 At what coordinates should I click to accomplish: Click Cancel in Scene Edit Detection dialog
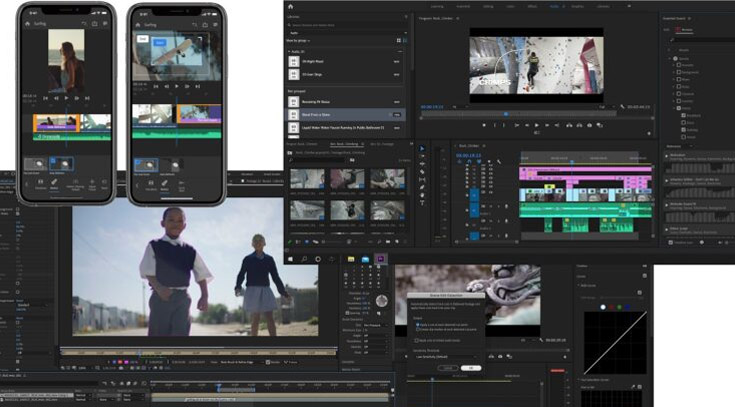click(x=447, y=368)
